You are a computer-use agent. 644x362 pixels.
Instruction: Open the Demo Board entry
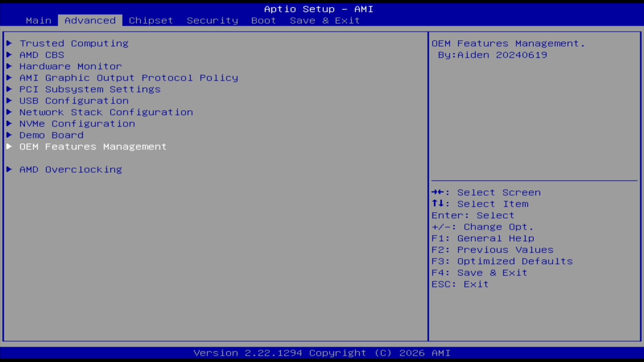[51, 135]
